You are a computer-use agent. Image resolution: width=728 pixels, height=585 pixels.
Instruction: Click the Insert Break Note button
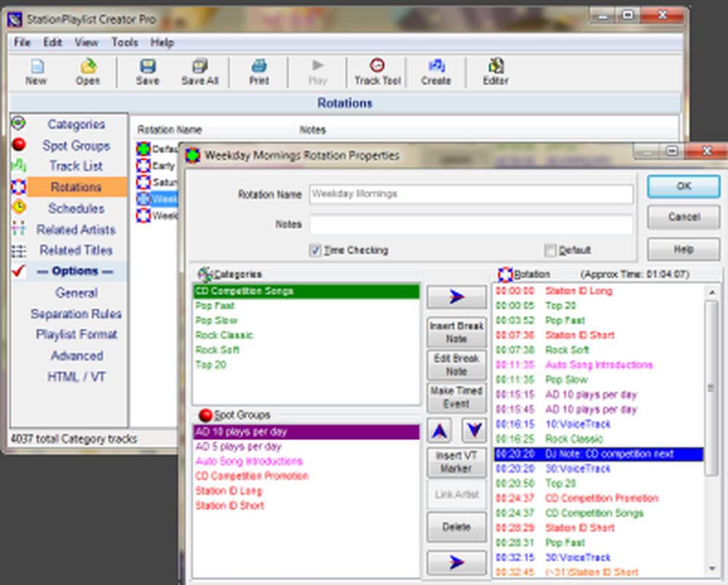coord(456,332)
